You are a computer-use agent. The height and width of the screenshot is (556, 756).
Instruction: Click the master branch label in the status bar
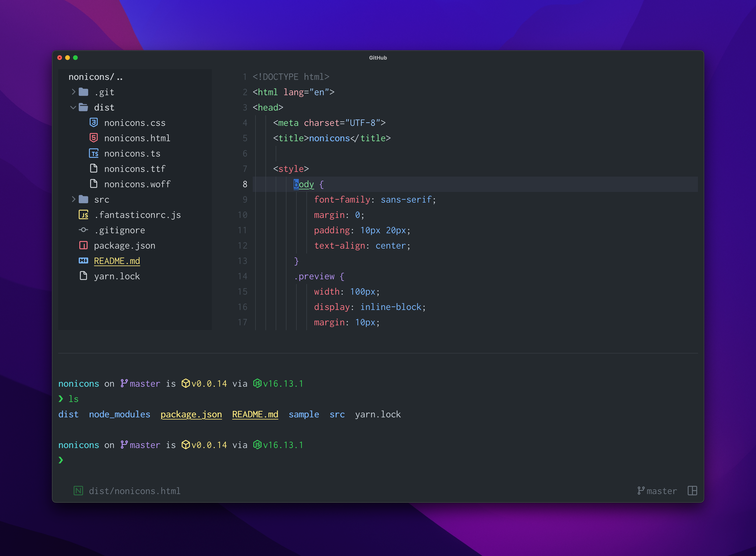click(662, 491)
